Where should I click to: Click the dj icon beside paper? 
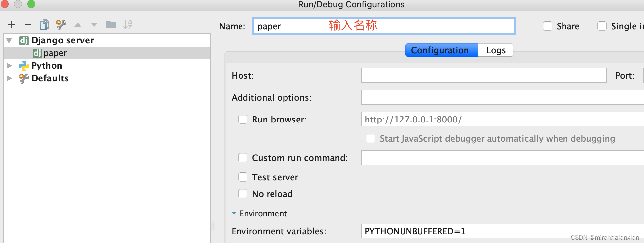pos(37,53)
